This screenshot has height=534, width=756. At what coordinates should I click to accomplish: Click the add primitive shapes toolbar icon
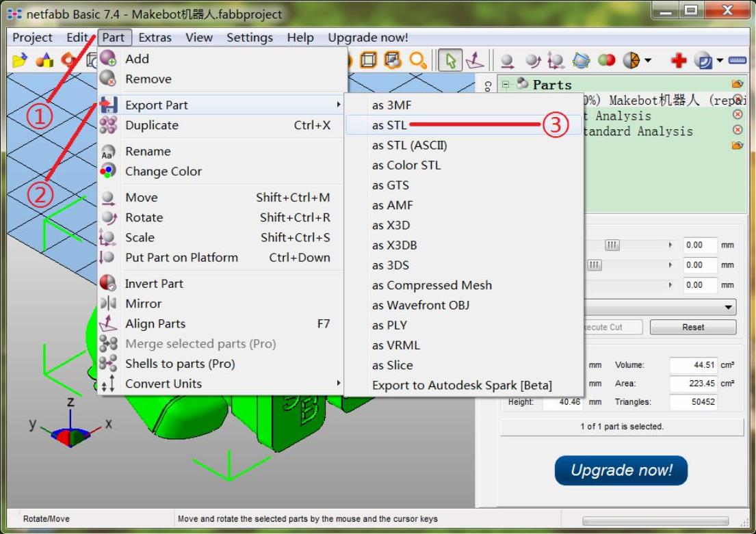(45, 60)
